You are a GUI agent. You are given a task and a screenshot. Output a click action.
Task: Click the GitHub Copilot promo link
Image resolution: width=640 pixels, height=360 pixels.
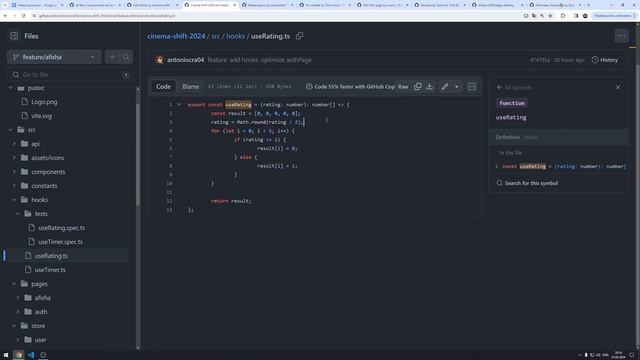tap(350, 87)
